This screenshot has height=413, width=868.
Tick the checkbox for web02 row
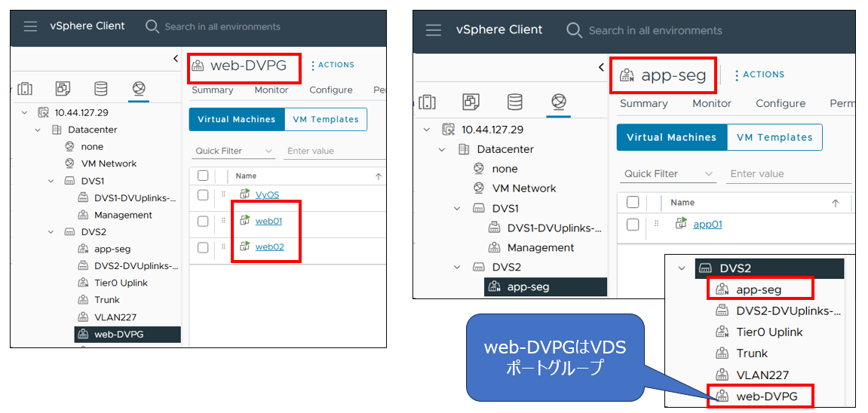click(x=203, y=247)
